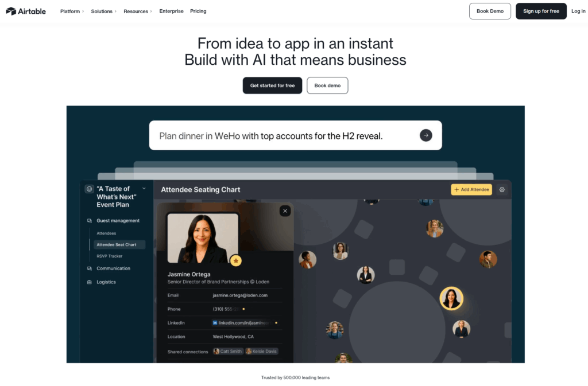
Task: Expand the Solutions menu
Action: coord(103,11)
